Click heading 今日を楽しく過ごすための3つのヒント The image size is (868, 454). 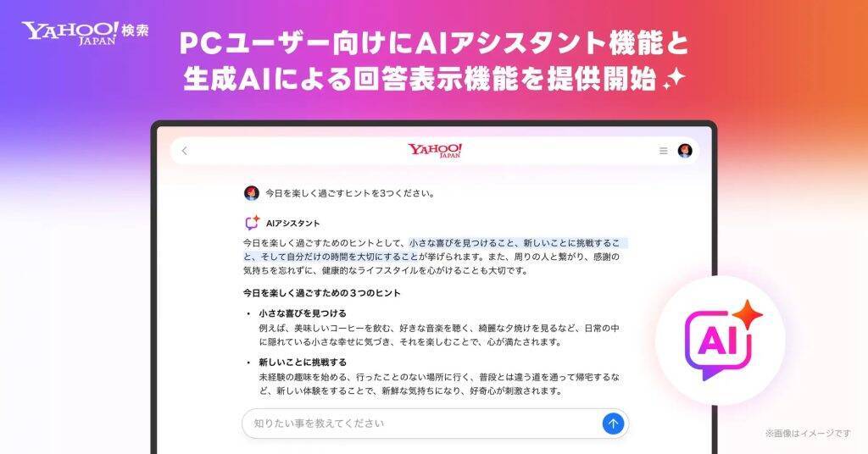coord(321,293)
